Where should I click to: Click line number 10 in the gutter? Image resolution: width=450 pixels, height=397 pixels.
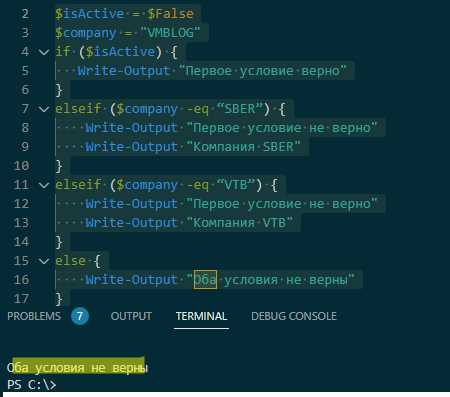21,166
